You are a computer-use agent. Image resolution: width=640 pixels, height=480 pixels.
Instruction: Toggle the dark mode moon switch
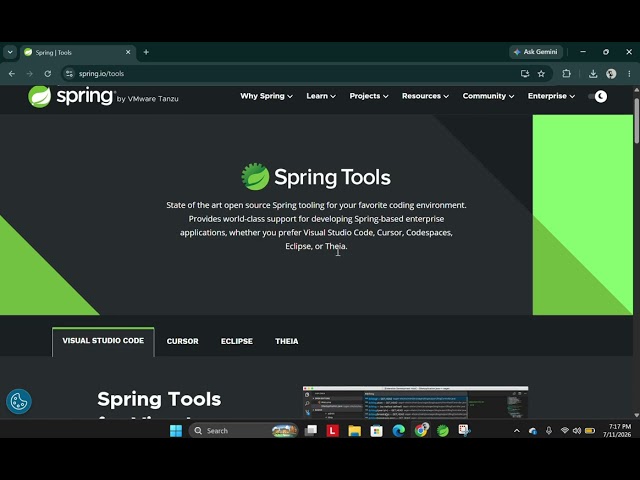598,96
